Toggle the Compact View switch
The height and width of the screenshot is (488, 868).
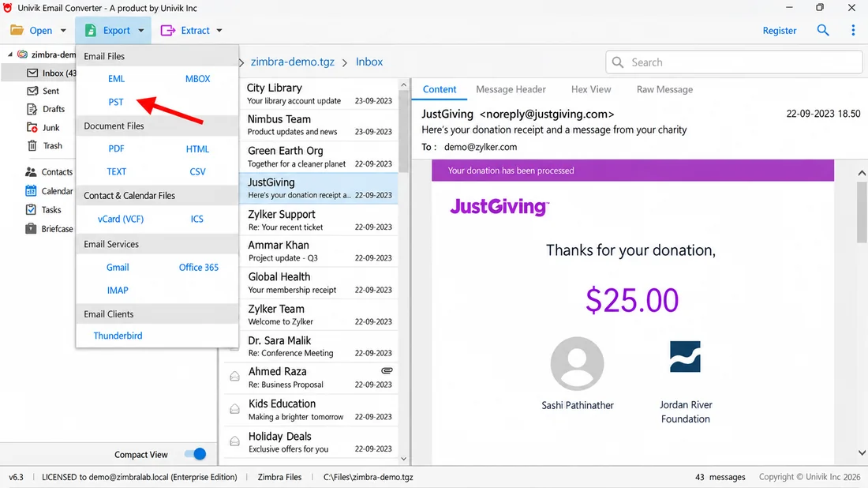[196, 454]
